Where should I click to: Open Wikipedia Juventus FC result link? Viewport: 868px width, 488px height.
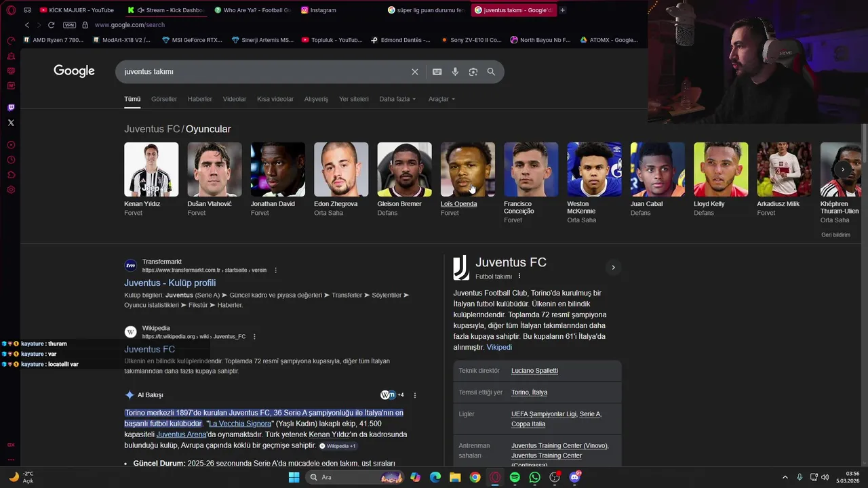tap(149, 349)
